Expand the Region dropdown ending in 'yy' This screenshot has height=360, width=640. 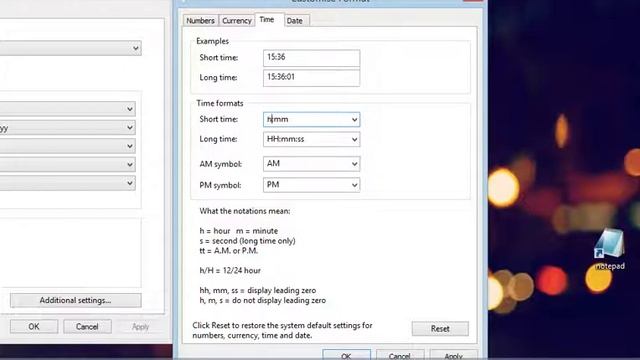click(130, 128)
